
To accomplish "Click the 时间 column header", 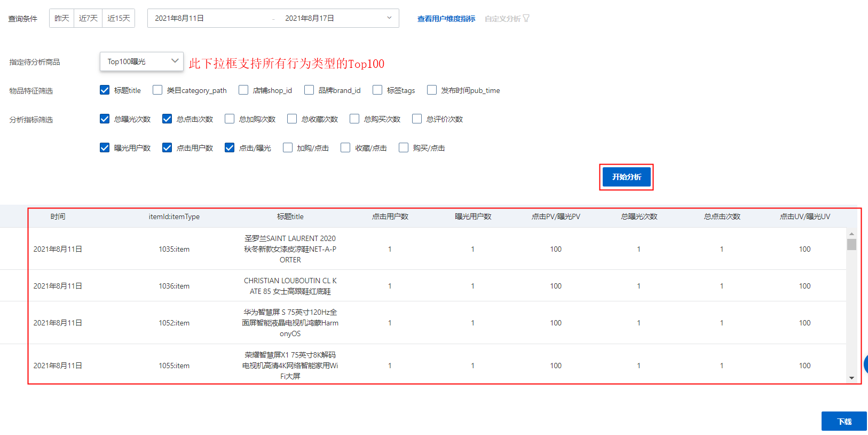I will 58,216.
